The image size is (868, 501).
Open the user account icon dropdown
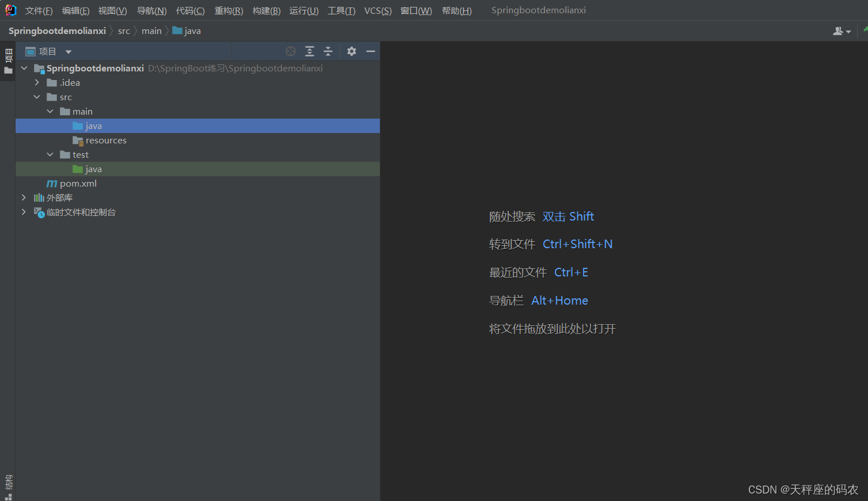[842, 31]
